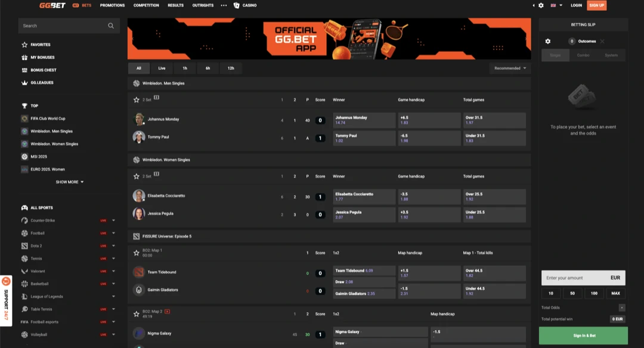
Task: Expand the League of Legends arrow
Action: [x=113, y=296]
